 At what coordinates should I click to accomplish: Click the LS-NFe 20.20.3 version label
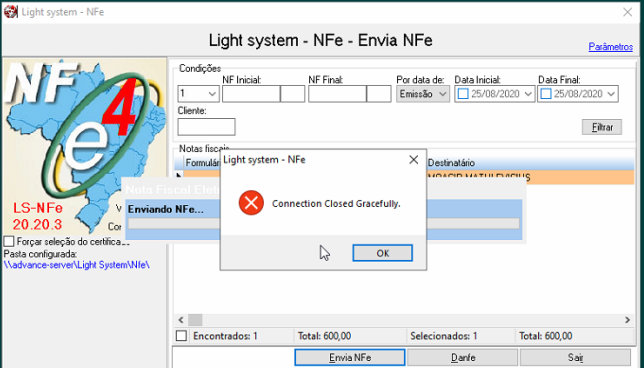[37, 216]
